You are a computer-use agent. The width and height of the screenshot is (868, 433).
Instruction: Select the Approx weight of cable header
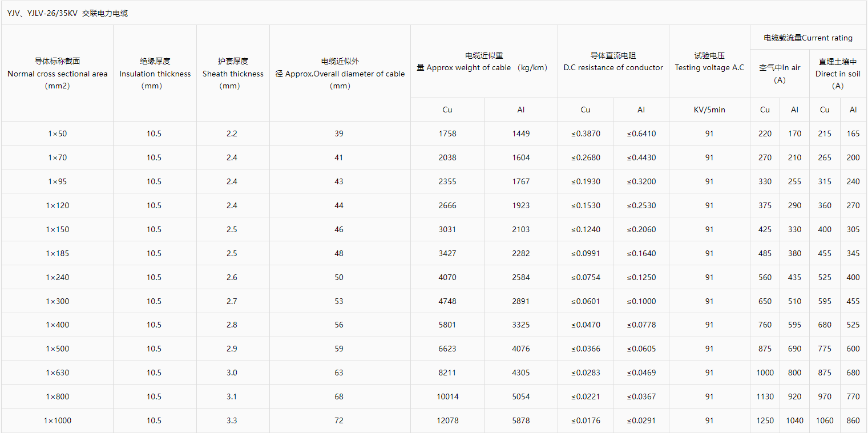pyautogui.click(x=483, y=62)
